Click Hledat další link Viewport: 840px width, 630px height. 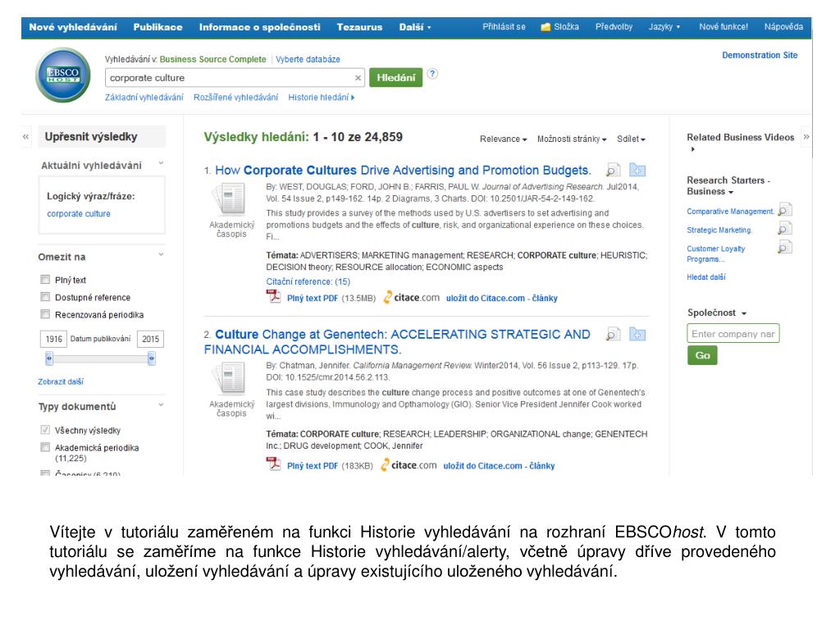(706, 277)
